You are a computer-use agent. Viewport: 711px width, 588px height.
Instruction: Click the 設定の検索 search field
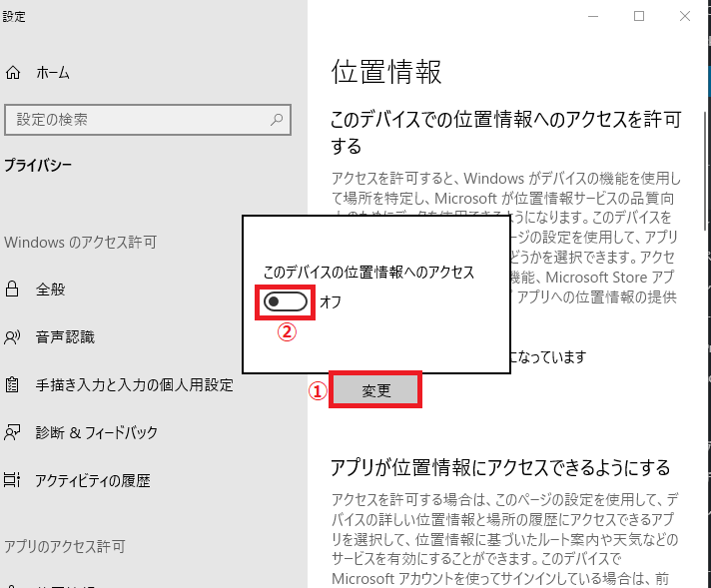point(148,120)
